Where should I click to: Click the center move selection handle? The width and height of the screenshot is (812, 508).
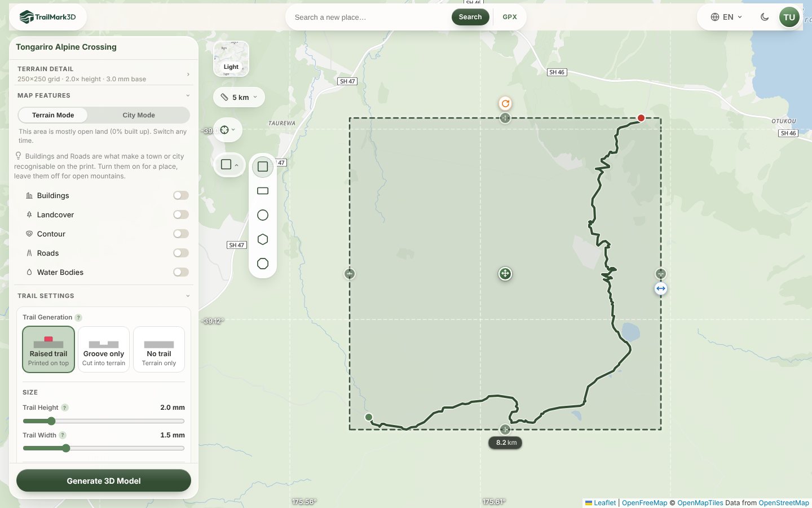pyautogui.click(x=505, y=274)
